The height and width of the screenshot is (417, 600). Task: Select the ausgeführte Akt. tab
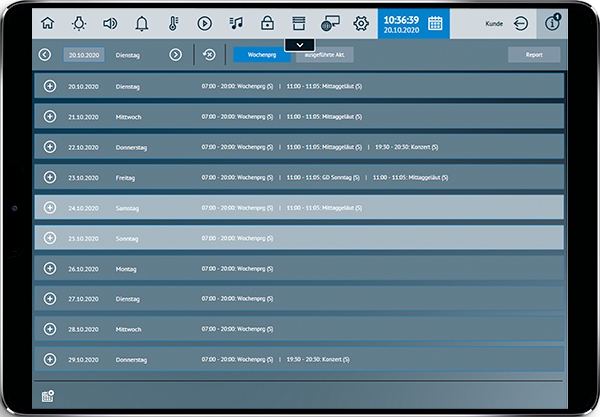324,55
